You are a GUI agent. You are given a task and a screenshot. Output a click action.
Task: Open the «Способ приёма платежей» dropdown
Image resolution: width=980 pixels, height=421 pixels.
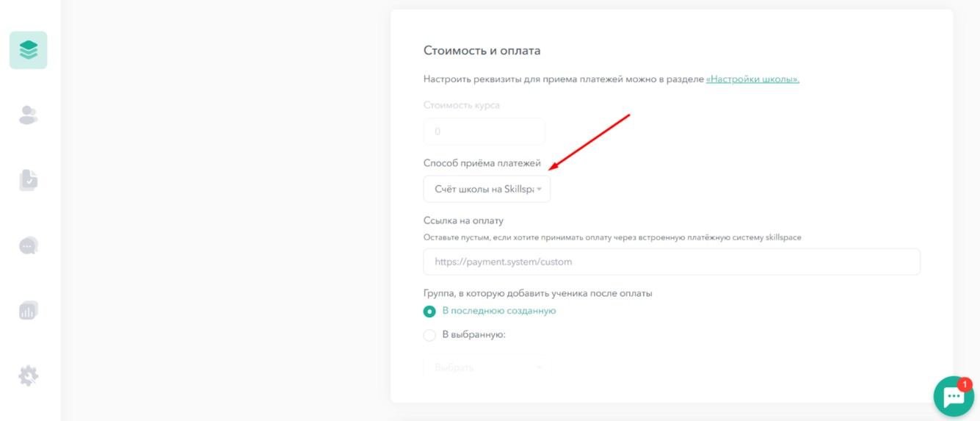click(487, 189)
